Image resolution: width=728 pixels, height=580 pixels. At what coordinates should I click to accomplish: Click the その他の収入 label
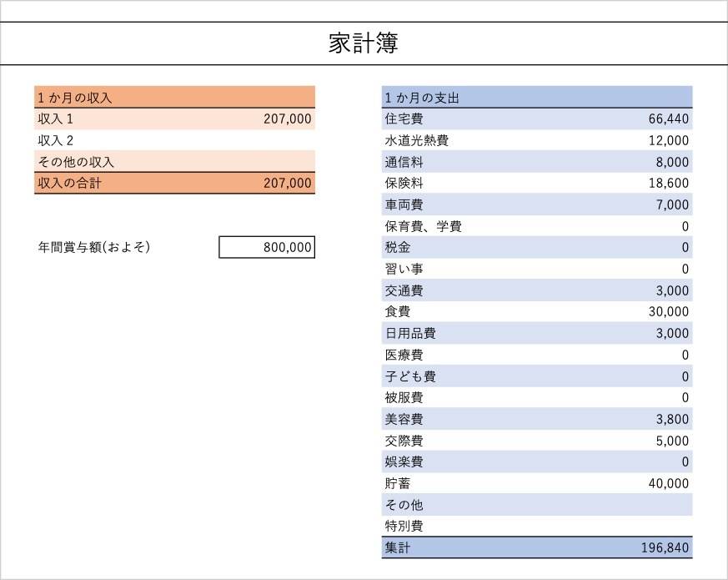click(x=76, y=162)
